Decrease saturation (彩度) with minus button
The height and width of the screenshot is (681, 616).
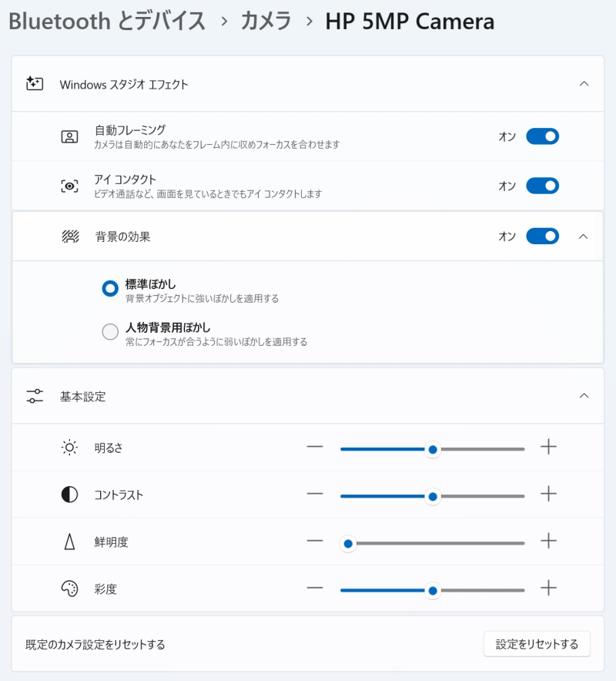click(315, 588)
